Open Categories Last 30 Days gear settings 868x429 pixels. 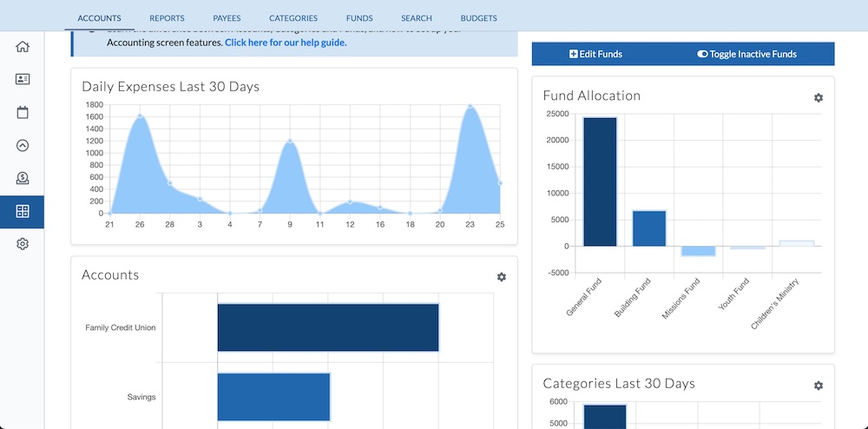(819, 386)
